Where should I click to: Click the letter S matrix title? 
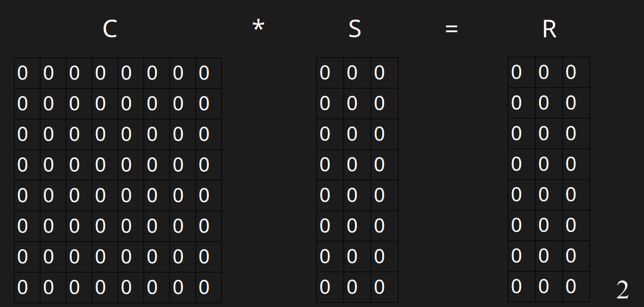[355, 29]
